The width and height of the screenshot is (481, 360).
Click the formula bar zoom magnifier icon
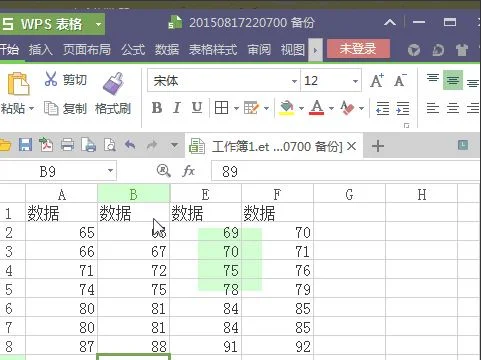point(164,171)
